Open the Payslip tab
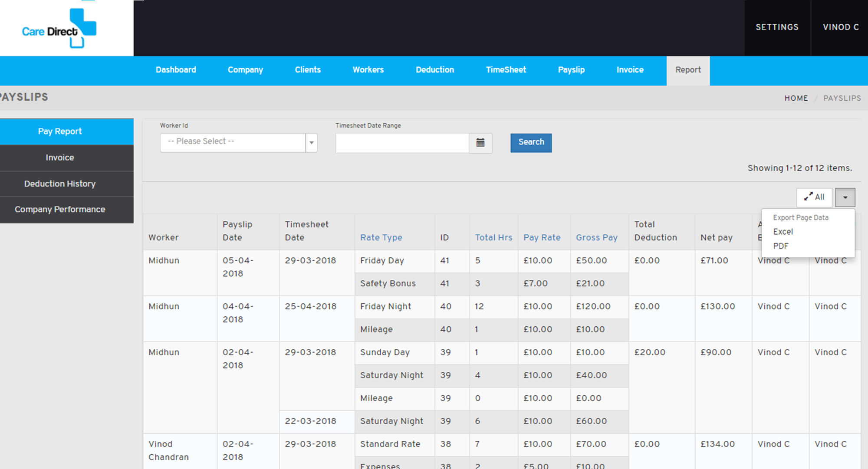 [571, 70]
